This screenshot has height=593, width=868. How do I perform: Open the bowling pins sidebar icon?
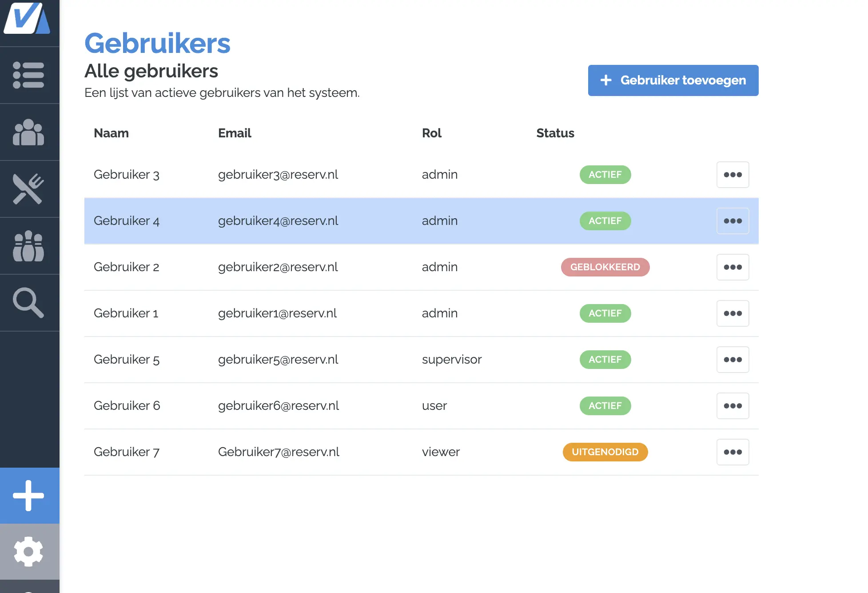[x=28, y=246]
